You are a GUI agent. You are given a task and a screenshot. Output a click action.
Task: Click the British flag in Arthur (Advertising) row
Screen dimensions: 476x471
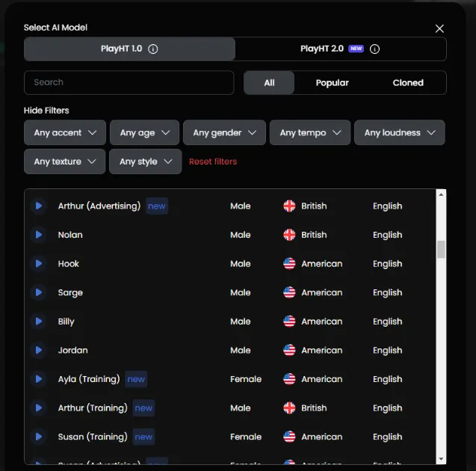pos(289,206)
